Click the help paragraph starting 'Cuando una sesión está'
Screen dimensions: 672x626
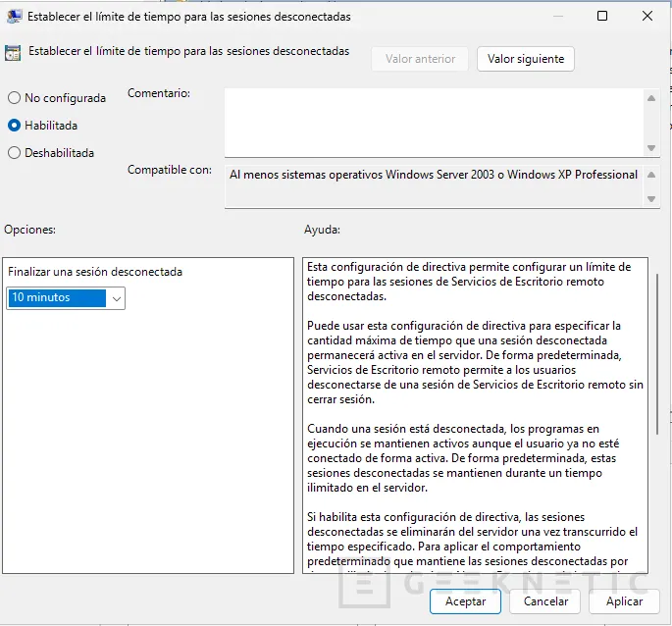click(x=463, y=458)
